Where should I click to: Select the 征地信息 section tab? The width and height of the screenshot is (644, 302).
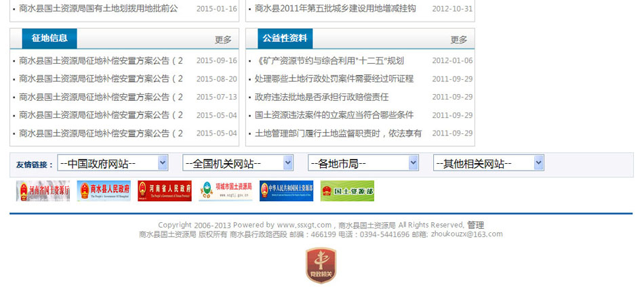click(x=49, y=39)
